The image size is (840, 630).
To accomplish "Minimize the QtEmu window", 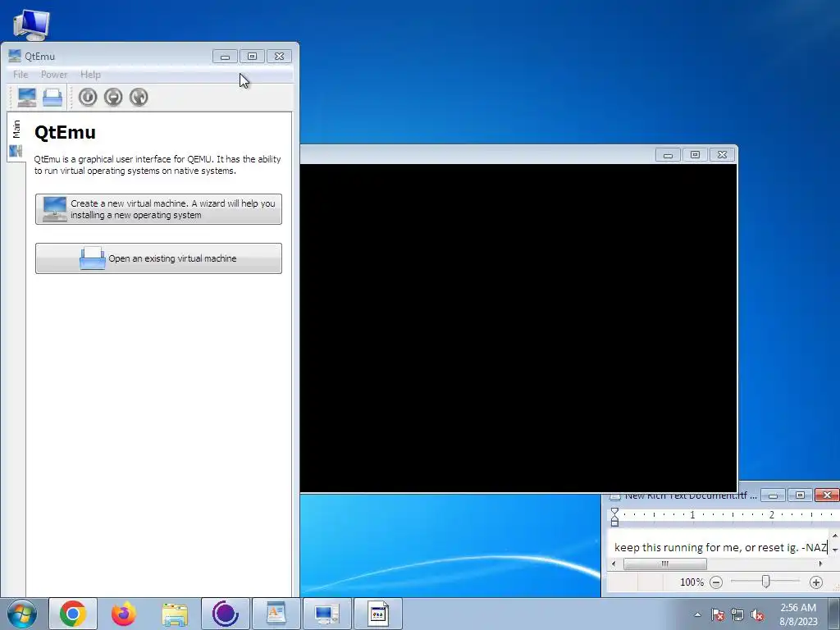I will [x=225, y=57].
